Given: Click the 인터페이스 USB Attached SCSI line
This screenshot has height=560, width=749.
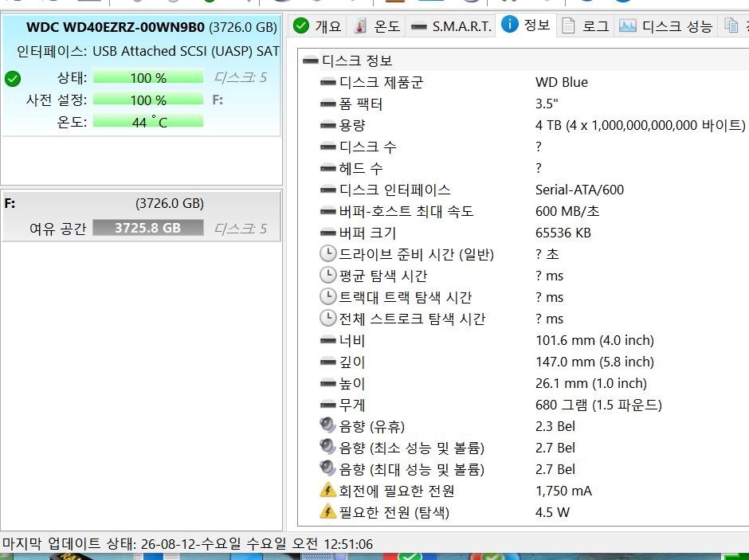Looking at the screenshot, I should point(147,51).
